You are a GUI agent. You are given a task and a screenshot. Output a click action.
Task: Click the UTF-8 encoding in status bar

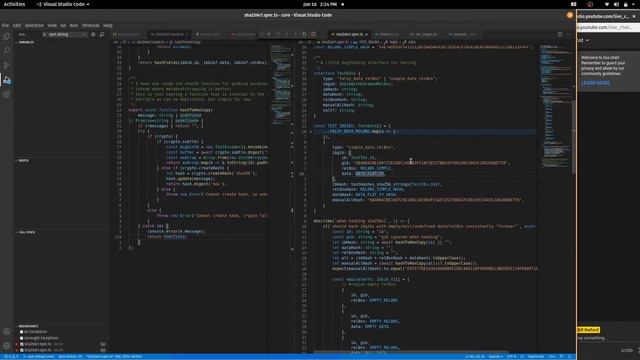click(x=511, y=357)
